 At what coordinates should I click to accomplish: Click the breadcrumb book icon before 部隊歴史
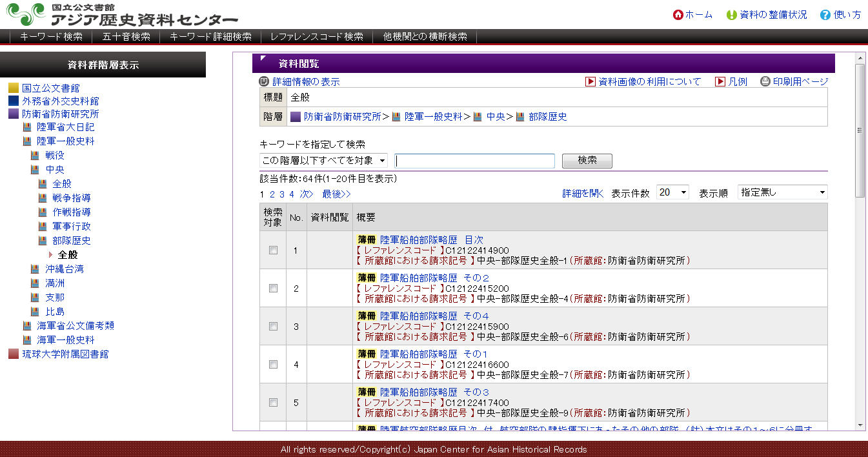click(520, 117)
